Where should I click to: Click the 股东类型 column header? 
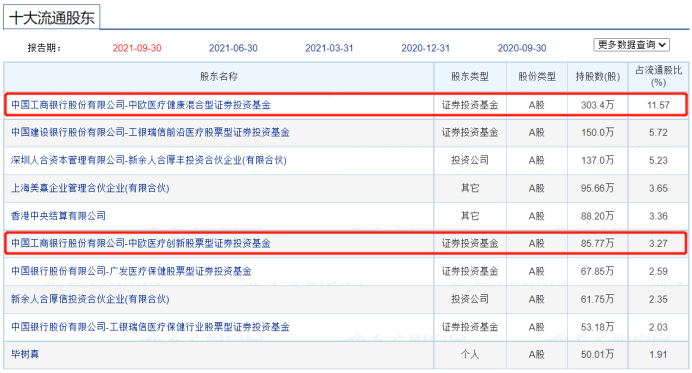click(470, 76)
